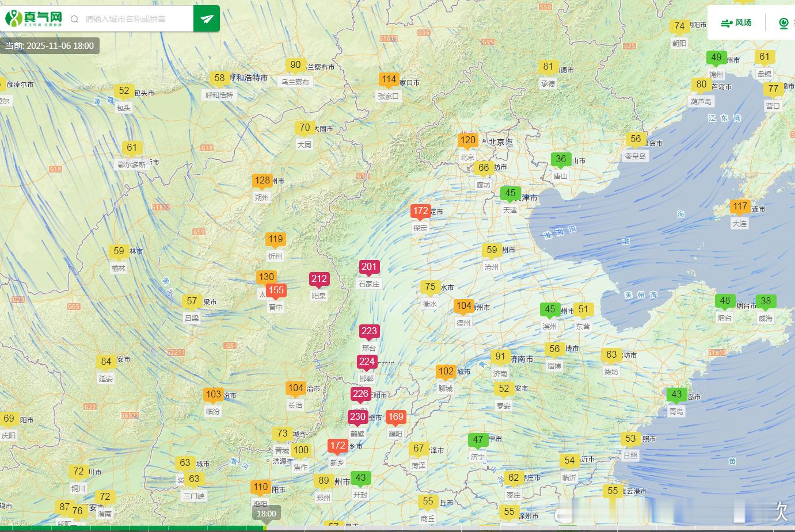Image resolution: width=795 pixels, height=532 pixels.
Task: Open Beijing marker showing AQI 120
Action: (x=468, y=140)
